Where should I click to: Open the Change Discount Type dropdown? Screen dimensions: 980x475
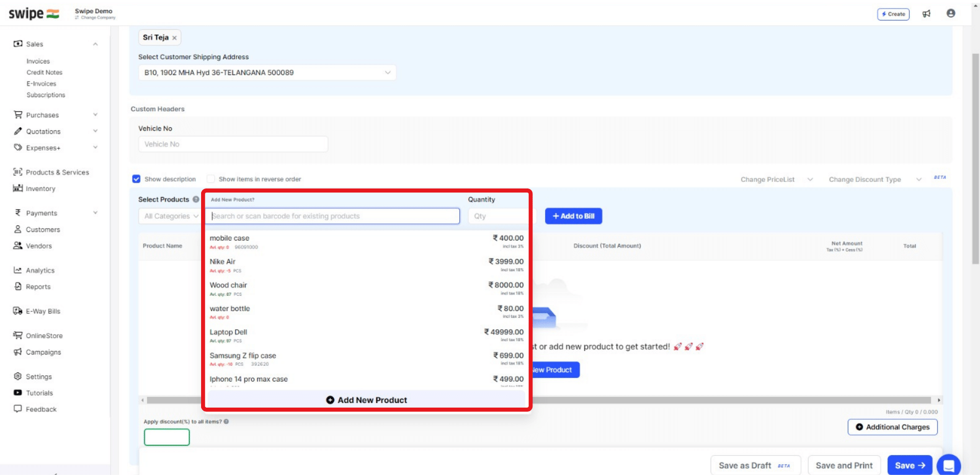pos(874,179)
